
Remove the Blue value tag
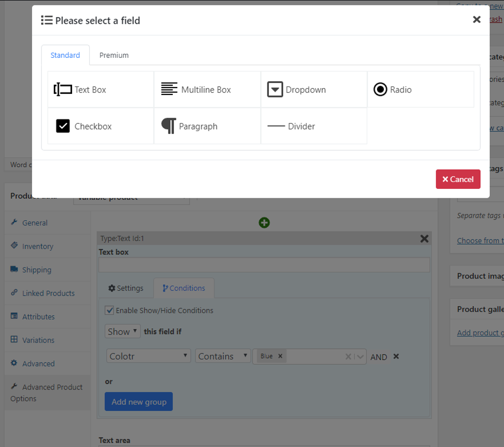coord(280,356)
